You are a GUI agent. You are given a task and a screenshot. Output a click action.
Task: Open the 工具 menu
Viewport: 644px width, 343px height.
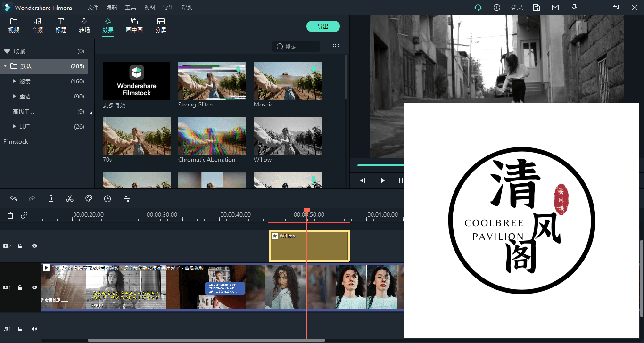tap(131, 8)
